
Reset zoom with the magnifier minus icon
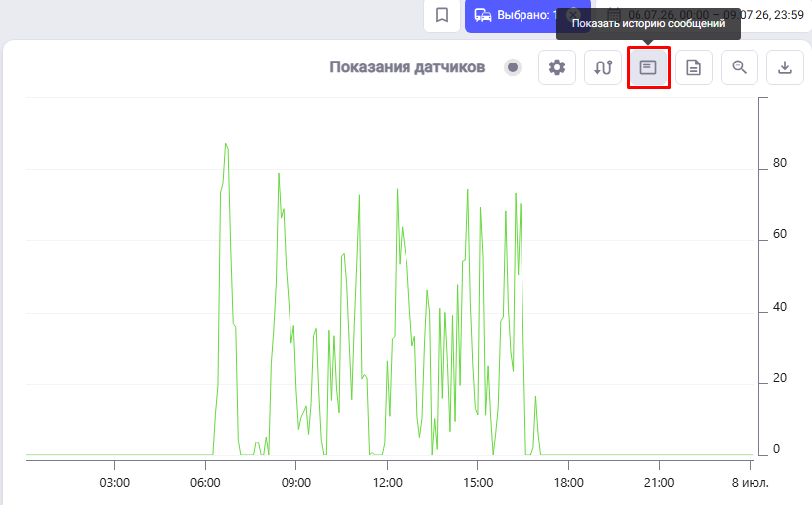point(740,67)
